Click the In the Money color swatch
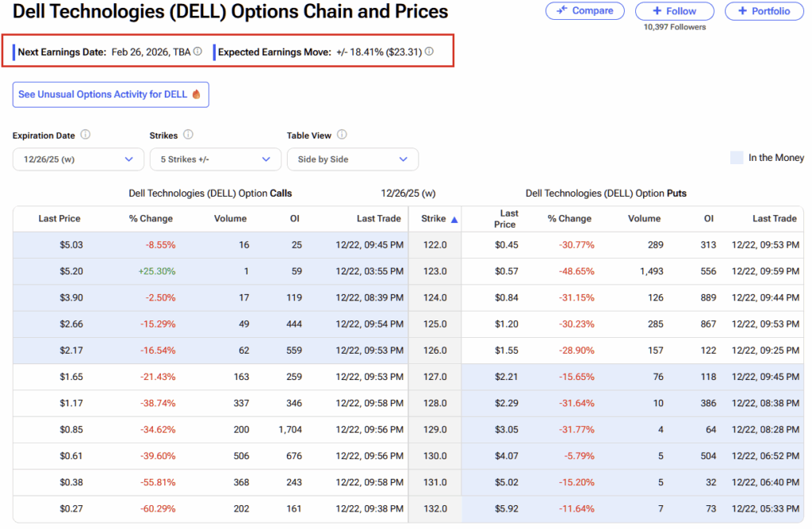 tap(737, 158)
